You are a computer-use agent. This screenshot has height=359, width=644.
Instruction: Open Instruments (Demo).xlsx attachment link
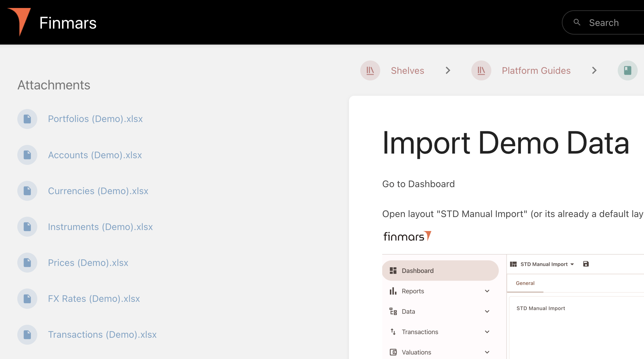point(100,227)
